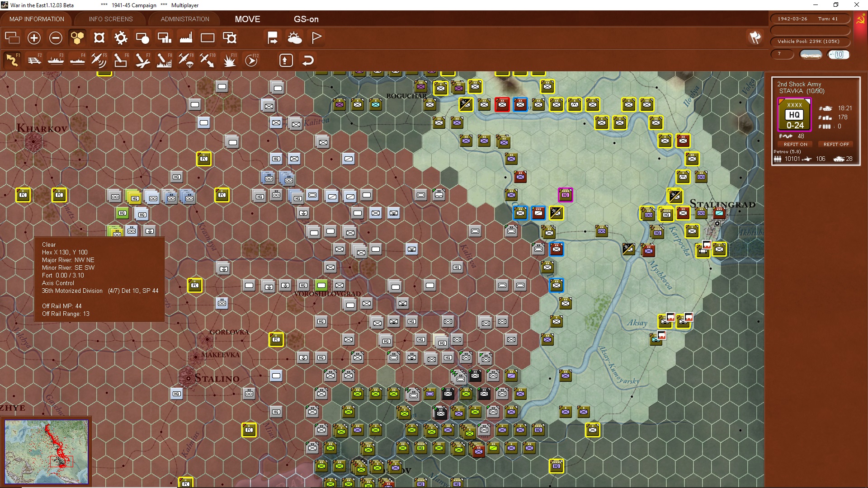Click the gear settings toolbar icon
The height and width of the screenshot is (488, 868).
click(121, 38)
